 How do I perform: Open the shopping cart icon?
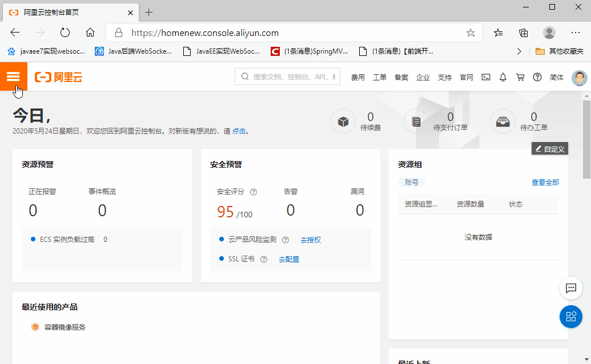click(520, 77)
